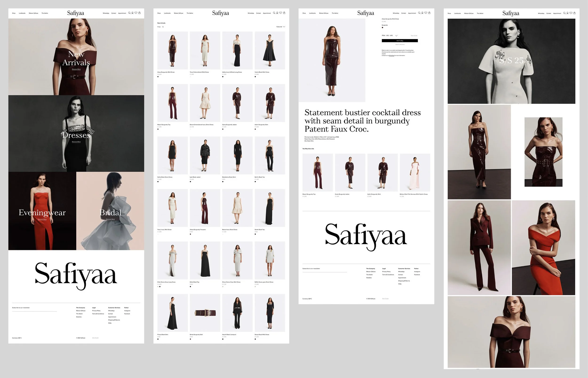Click the Filter sliders icon

click(163, 27)
